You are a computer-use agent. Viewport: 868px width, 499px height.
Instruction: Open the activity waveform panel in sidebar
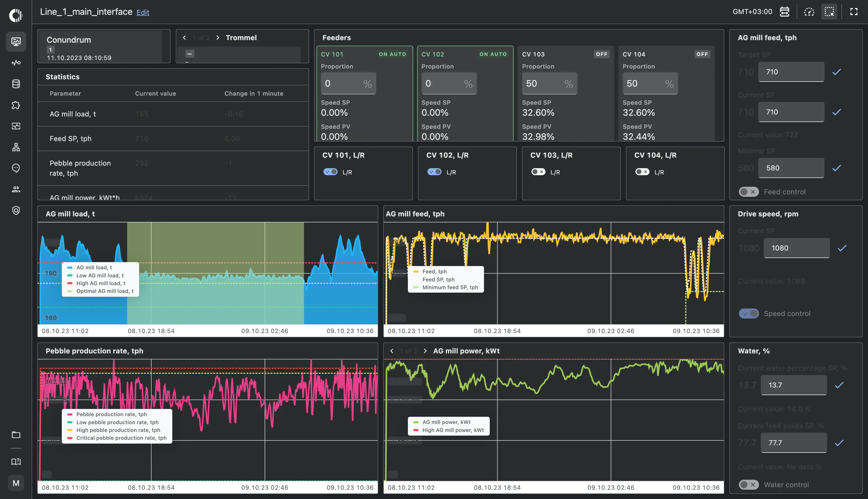[x=16, y=62]
